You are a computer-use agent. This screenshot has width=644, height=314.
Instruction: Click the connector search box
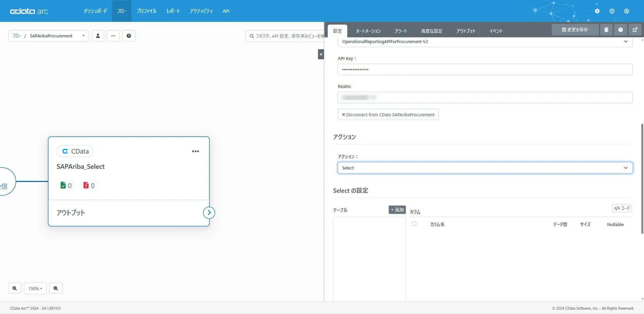pos(285,36)
